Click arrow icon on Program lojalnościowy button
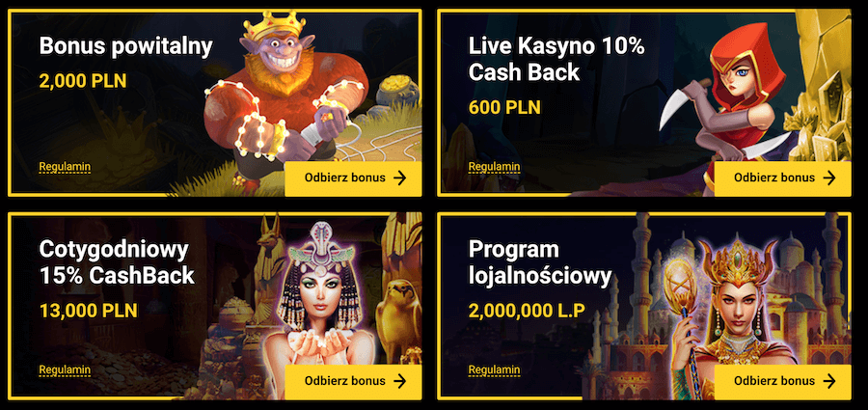 pos(829,381)
